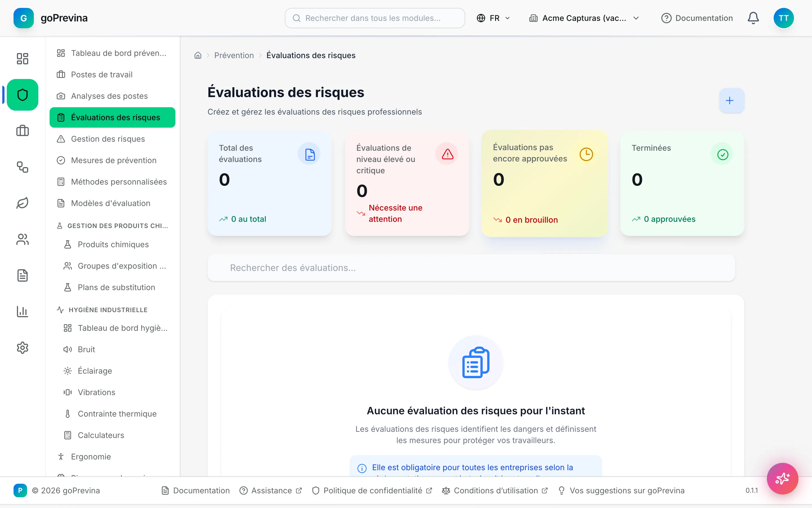Image resolution: width=812 pixels, height=508 pixels.
Task: Click the clock icon on unapproved evaluations card
Action: pos(586,154)
